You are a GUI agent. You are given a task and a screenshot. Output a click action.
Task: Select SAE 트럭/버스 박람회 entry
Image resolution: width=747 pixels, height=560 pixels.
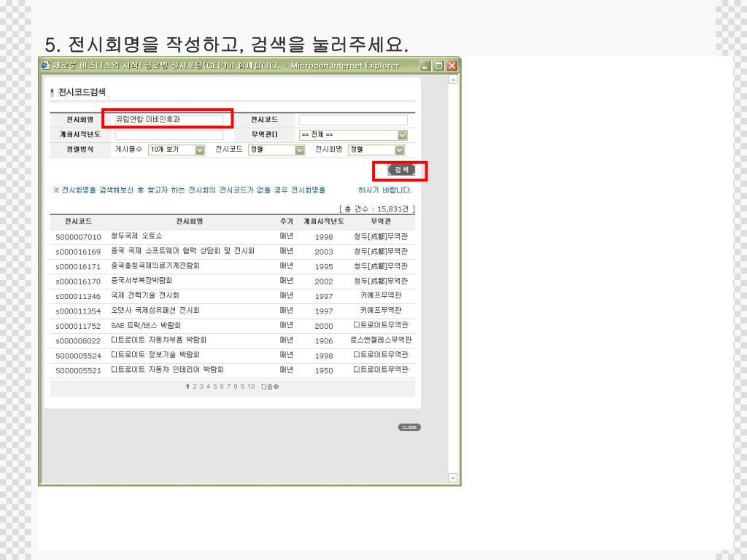click(x=146, y=326)
